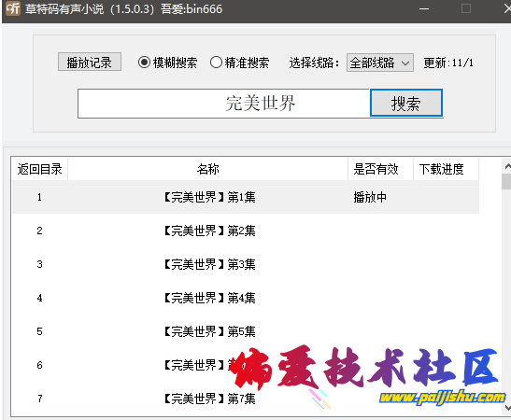Click the 是否有效 column header
Viewport: 511px width, 420px height.
(x=380, y=169)
